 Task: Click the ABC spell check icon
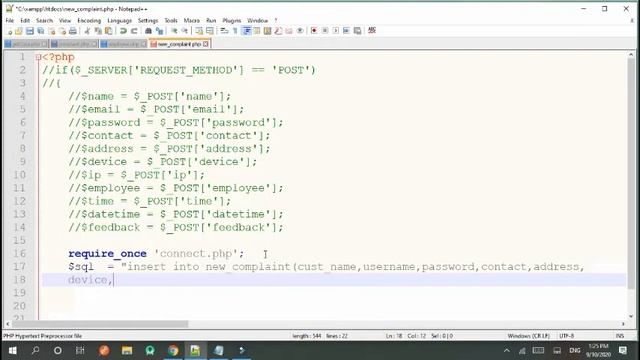coord(372,31)
